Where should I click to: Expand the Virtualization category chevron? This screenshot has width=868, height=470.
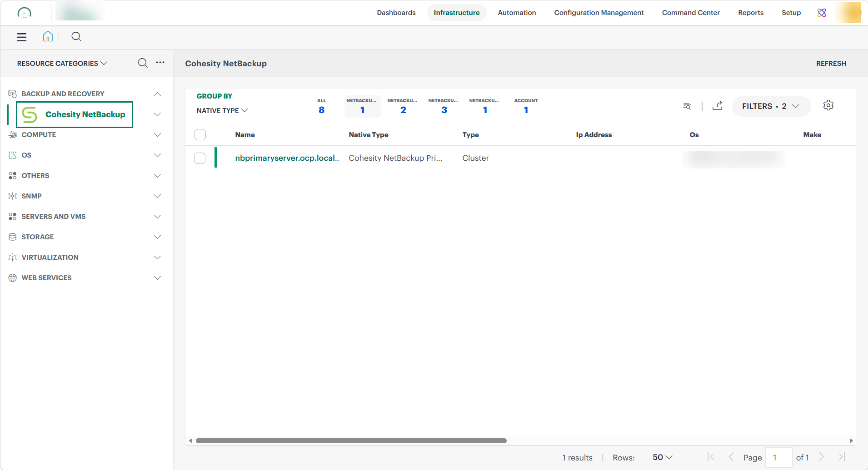point(157,257)
